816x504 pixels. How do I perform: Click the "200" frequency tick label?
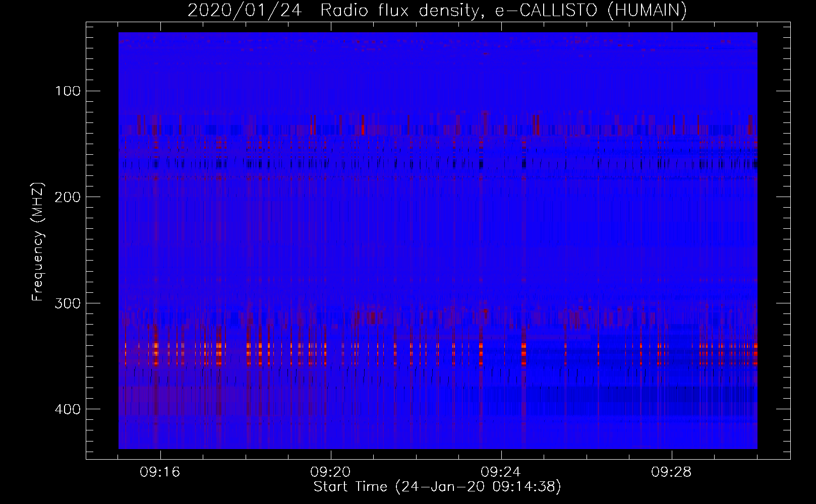click(x=68, y=197)
